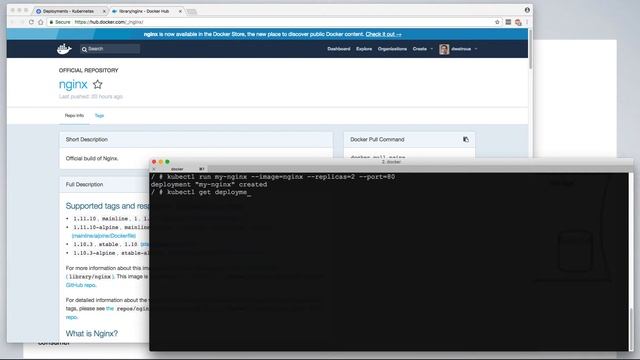The image size is (640, 360).
Task: Follow the 'Check it out' banner link
Action: 383,34
